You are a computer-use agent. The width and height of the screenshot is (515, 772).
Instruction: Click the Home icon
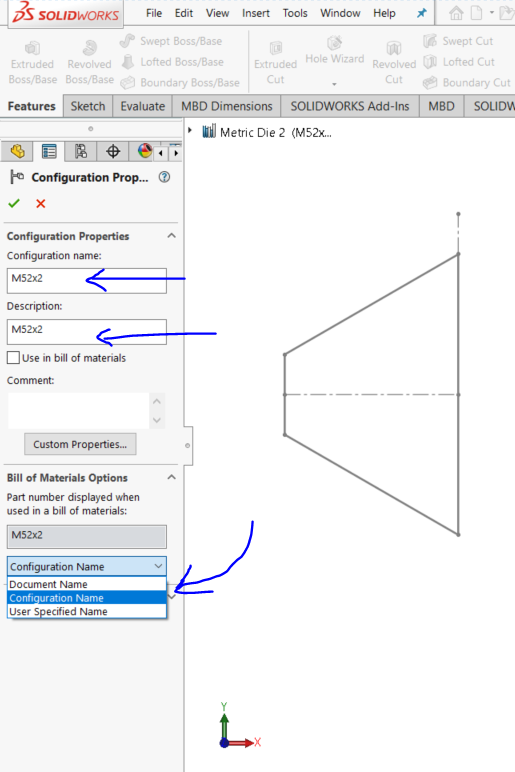tap(456, 13)
